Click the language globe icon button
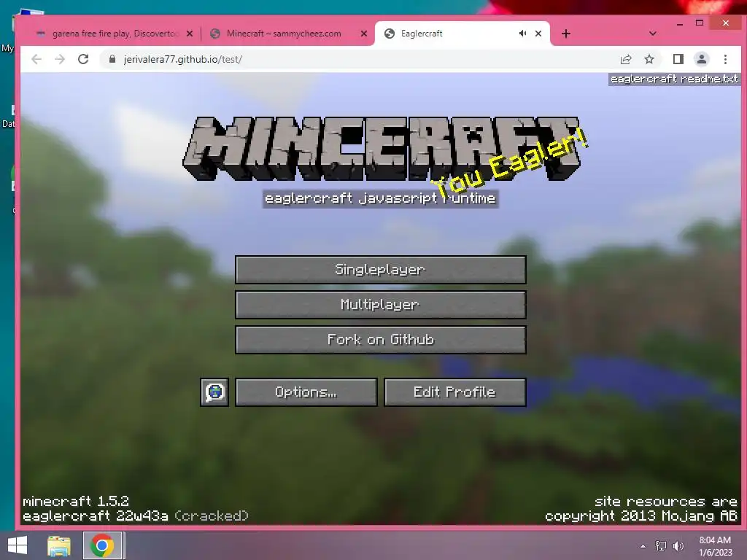The width and height of the screenshot is (747, 560). pos(214,392)
